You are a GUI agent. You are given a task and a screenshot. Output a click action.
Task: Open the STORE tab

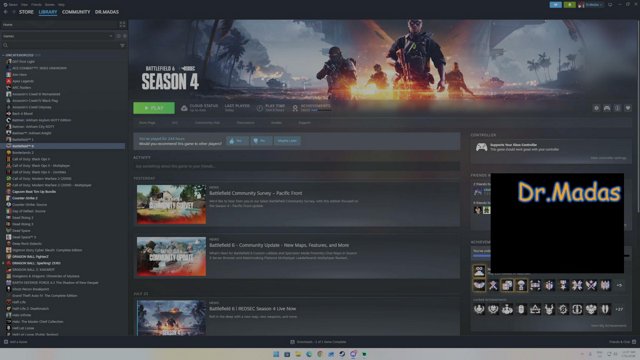[26, 12]
